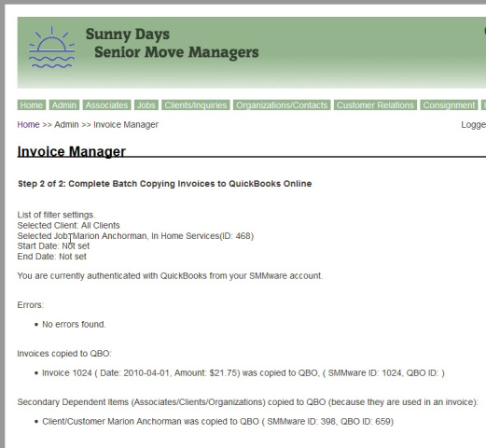The image size is (486, 448).
Task: Go to the Jobs navigation tab
Action: tap(146, 105)
